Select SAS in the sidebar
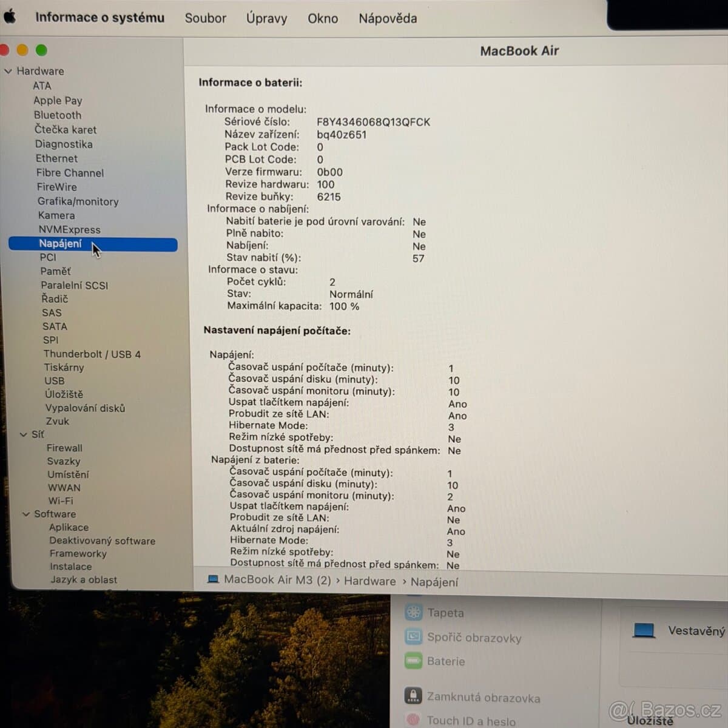 [x=52, y=313]
